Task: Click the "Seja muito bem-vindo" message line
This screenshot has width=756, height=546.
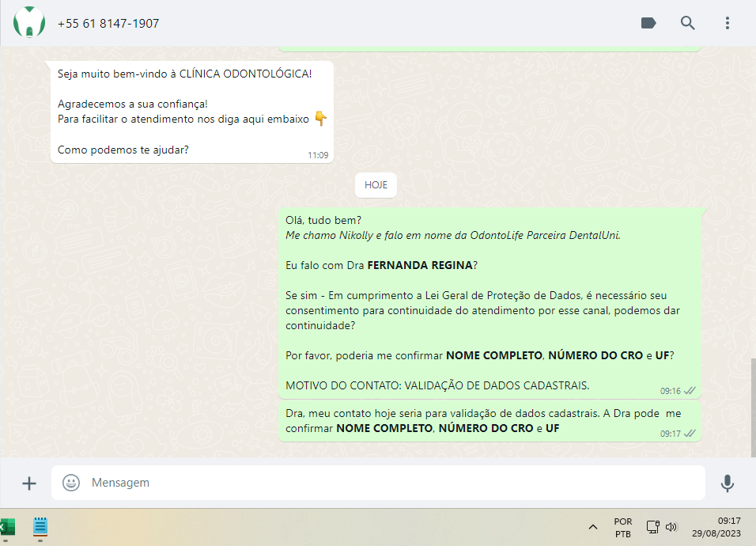Action: 185,74
